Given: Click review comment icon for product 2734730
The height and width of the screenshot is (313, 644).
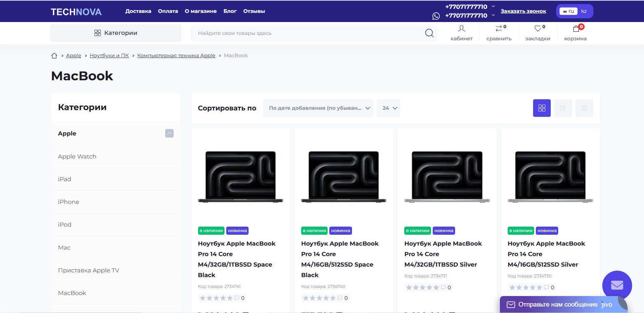Looking at the screenshot, I should pos(546,287).
